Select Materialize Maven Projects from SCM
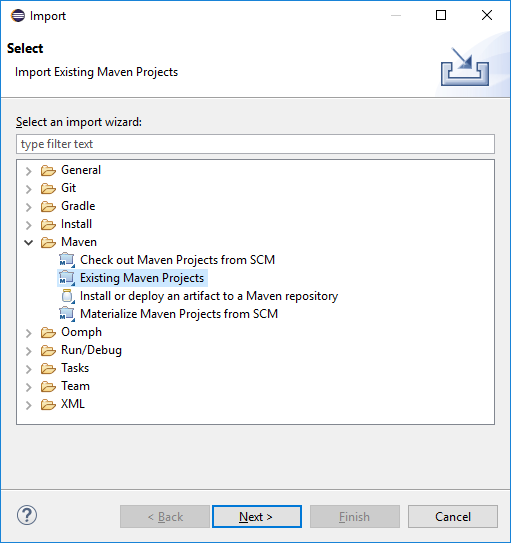Image resolution: width=511 pixels, height=543 pixels. (179, 314)
